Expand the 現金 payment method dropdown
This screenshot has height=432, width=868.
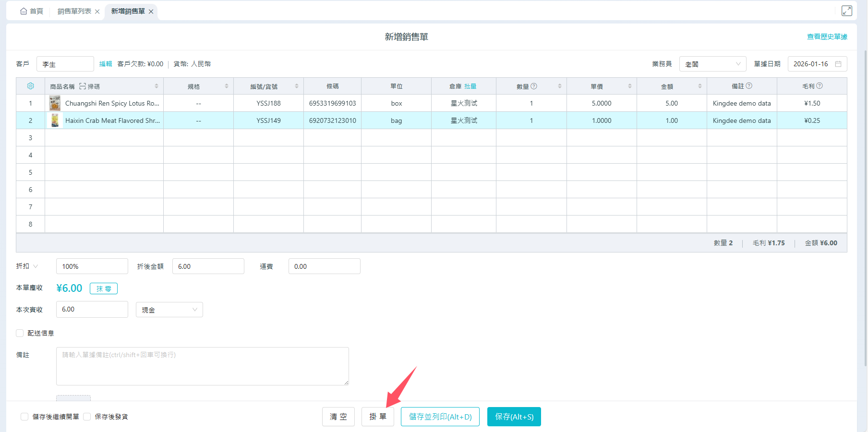pos(169,310)
